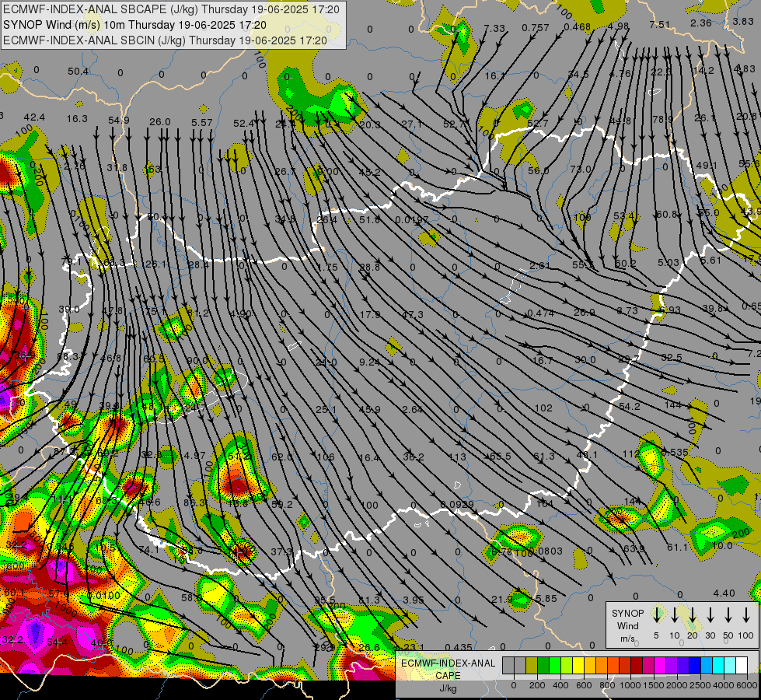Click the 4000 legend tick label
This screenshot has height=700, width=761.
coord(723,685)
